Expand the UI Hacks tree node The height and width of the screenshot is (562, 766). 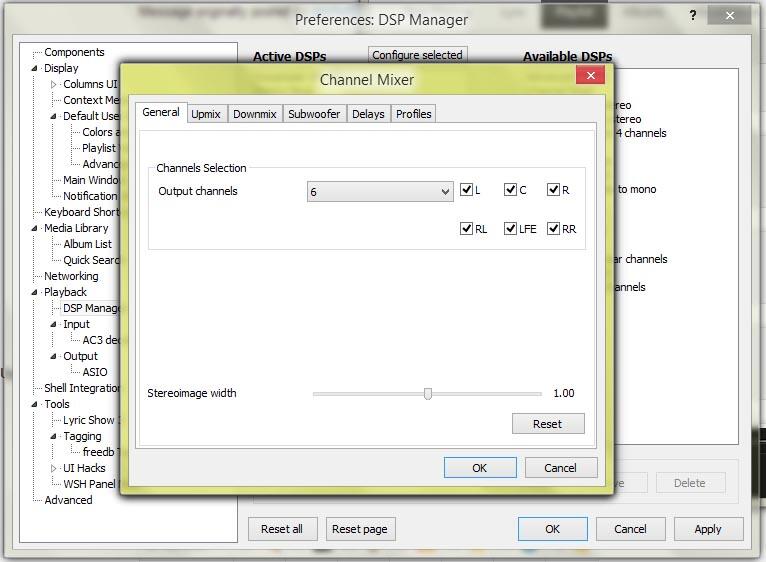point(54,468)
